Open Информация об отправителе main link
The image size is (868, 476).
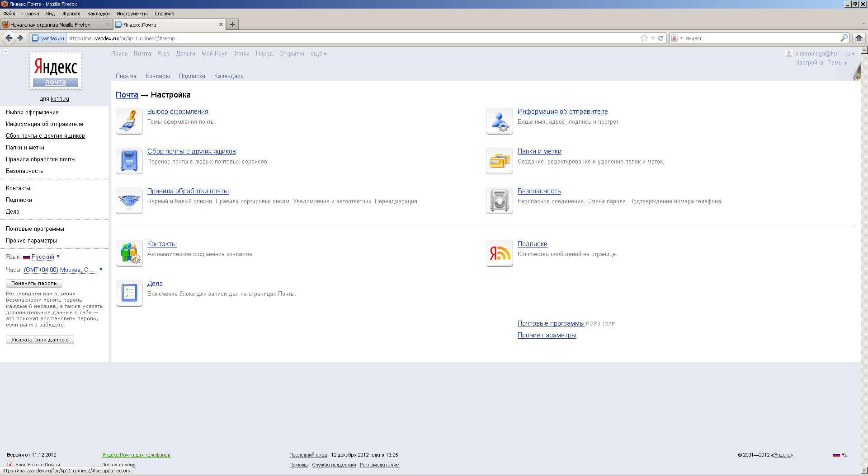tap(562, 112)
